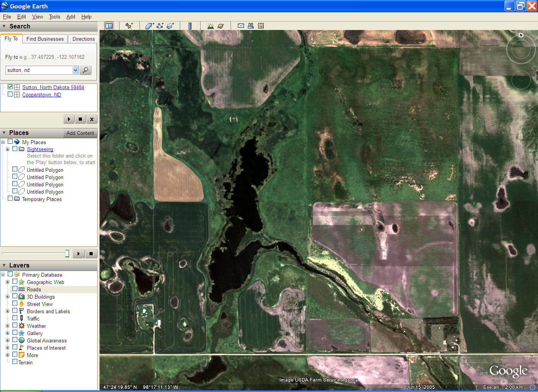
Task: Check the Temporary Places checkbox
Action: 10,198
